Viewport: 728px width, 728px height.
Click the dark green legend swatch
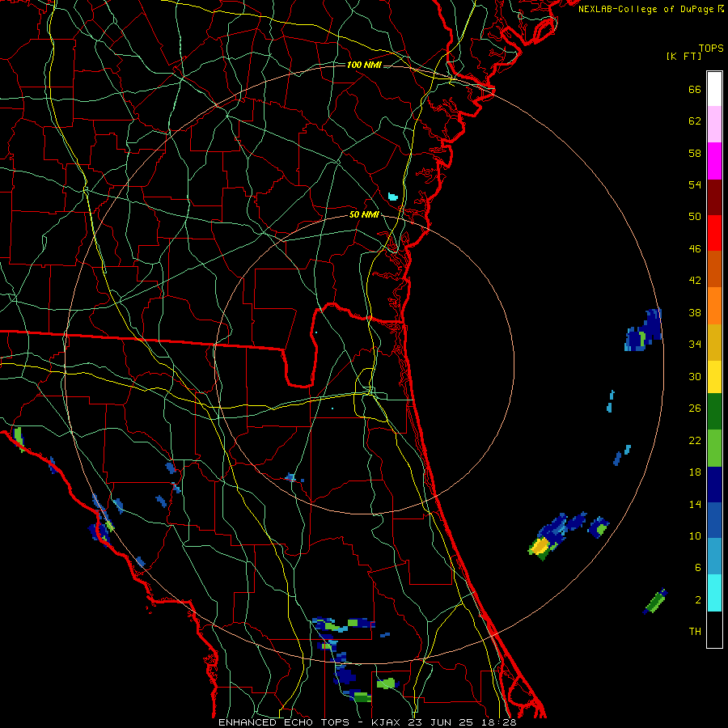714,412
